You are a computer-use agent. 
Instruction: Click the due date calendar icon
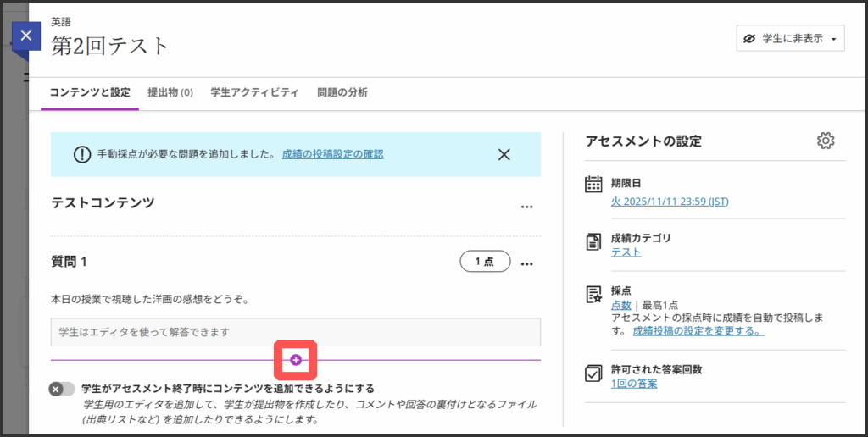point(593,184)
